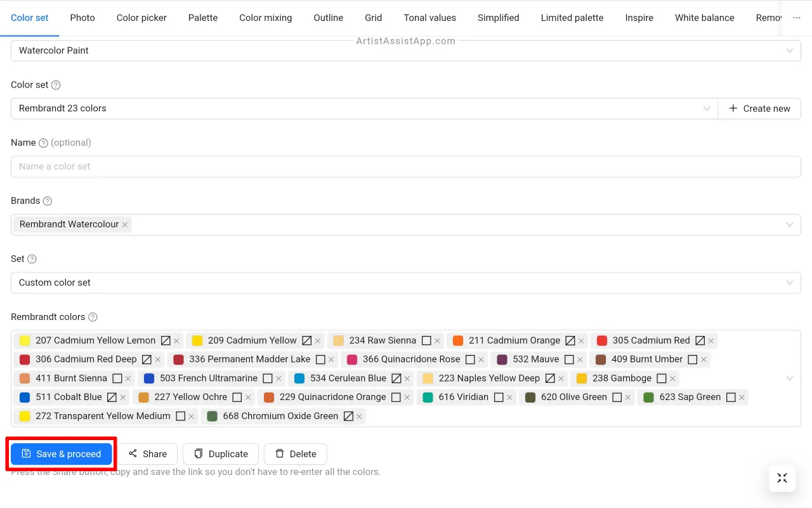Remove 616 Viridian color tag
812x508 pixels.
click(x=509, y=398)
